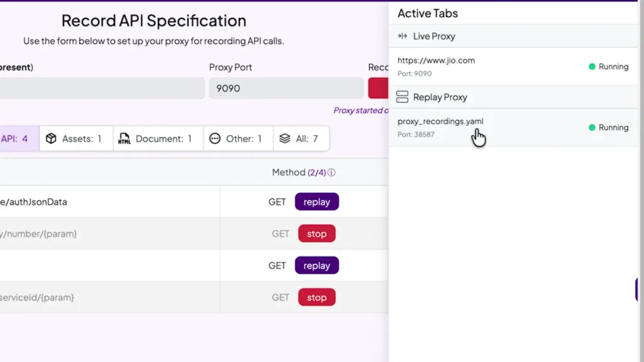The height and width of the screenshot is (362, 644).
Task: Click the info icon beside Method (2/4)
Action: (331, 173)
